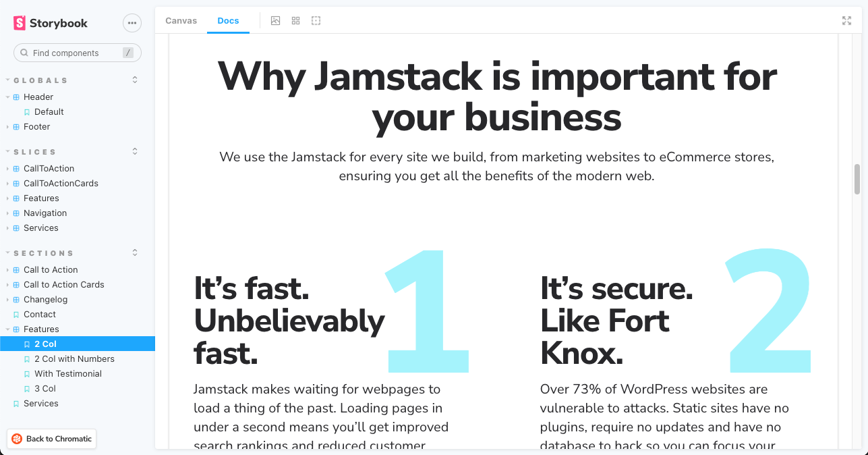
Task: Click the fullscreen expand icon
Action: [x=846, y=21]
